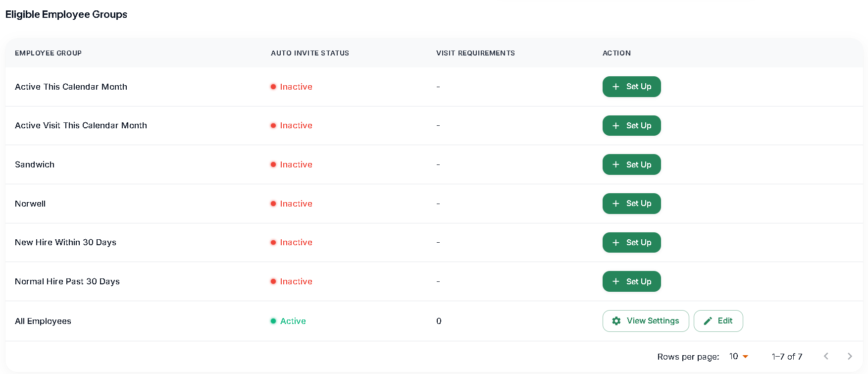Viewport: 868px width, 374px height.
Task: Click the Auto Invite Status column header
Action: pyautogui.click(x=310, y=53)
